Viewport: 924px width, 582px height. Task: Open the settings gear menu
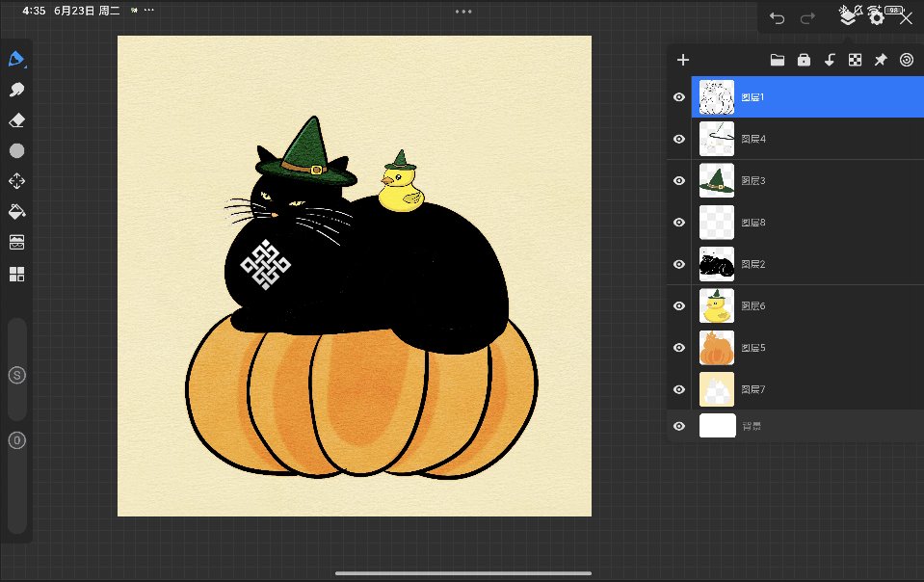pyautogui.click(x=877, y=17)
